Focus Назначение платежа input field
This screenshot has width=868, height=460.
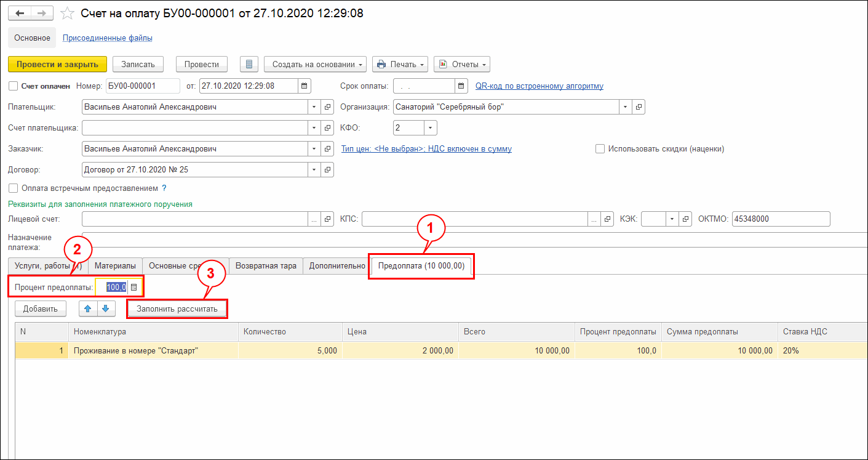pyautogui.click(x=474, y=241)
